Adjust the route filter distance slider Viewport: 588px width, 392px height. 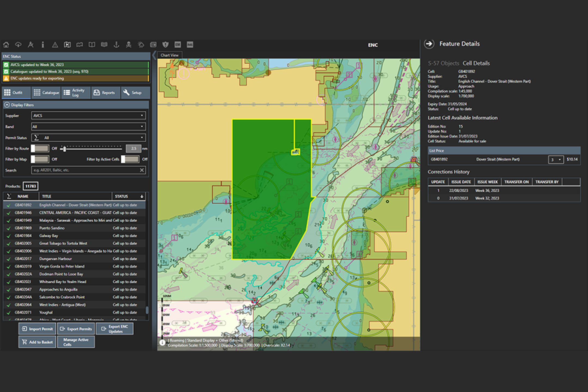pyautogui.click(x=65, y=149)
